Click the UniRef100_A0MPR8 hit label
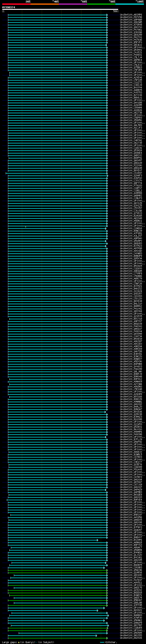Viewport: 146px width, 644px height. point(131,193)
